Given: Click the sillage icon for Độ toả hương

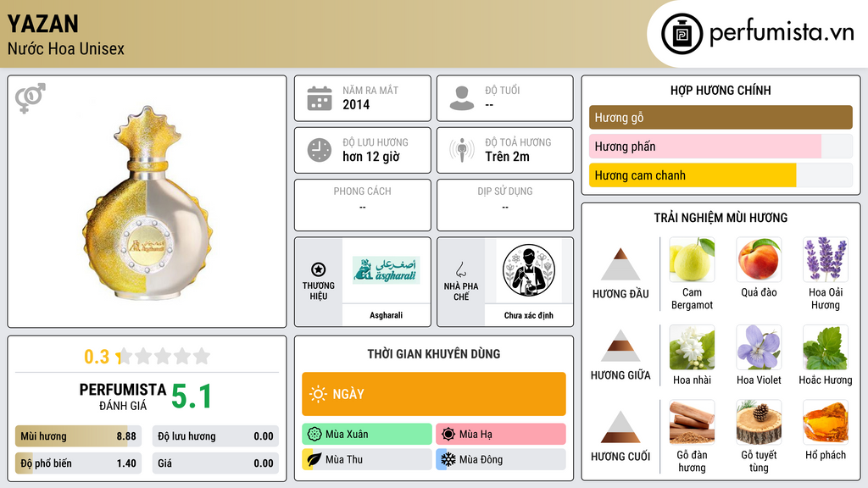Looking at the screenshot, I should click(x=462, y=150).
